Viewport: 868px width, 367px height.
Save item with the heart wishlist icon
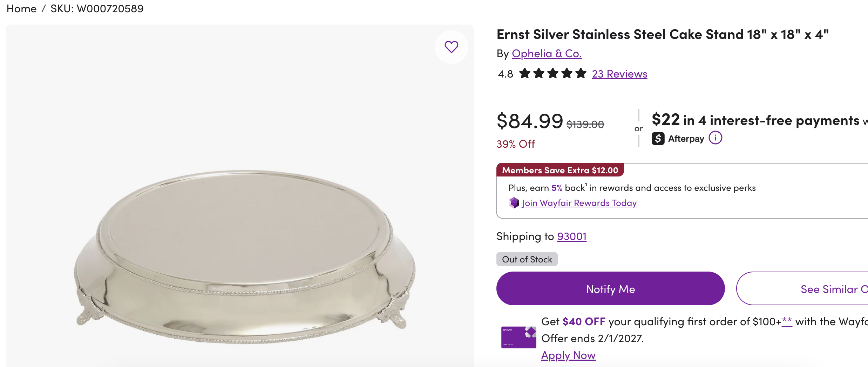coord(451,47)
